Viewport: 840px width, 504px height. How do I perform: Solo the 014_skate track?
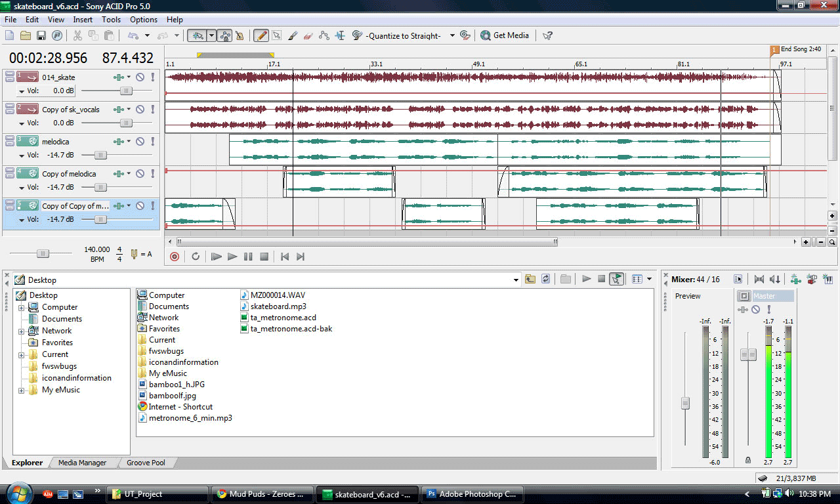coord(153,77)
